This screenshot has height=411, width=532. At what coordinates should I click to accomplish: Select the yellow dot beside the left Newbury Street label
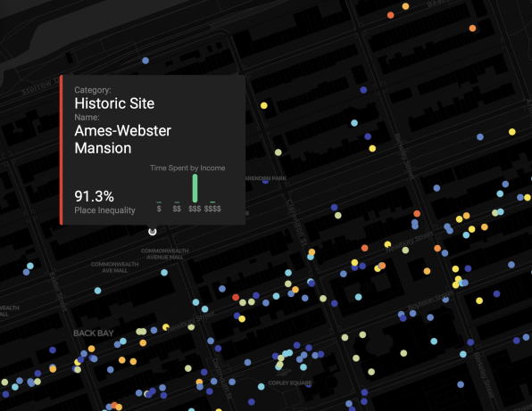[x=165, y=327]
